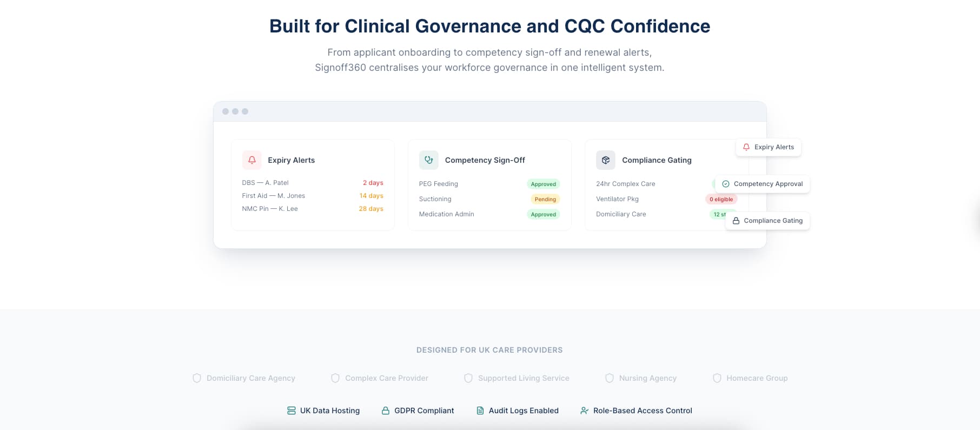Click the Approved badge for PEG Feeding
The width and height of the screenshot is (980, 430).
543,184
